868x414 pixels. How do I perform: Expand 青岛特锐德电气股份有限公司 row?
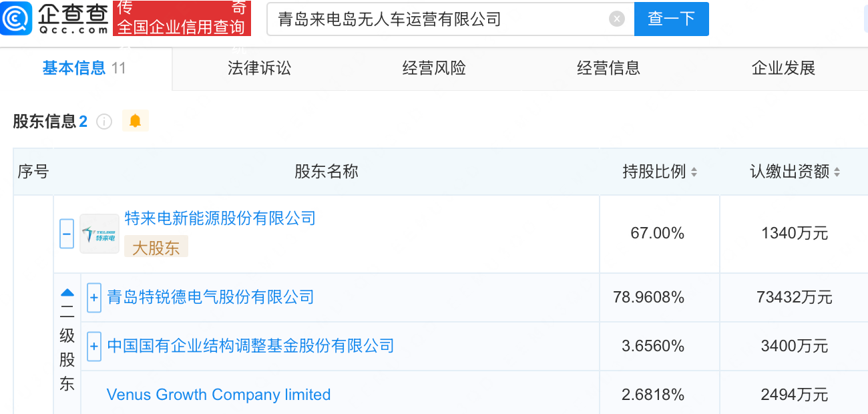tap(94, 297)
